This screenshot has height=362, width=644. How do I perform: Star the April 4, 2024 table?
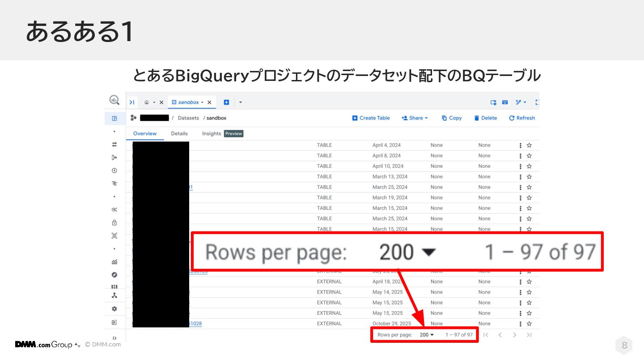pos(529,145)
